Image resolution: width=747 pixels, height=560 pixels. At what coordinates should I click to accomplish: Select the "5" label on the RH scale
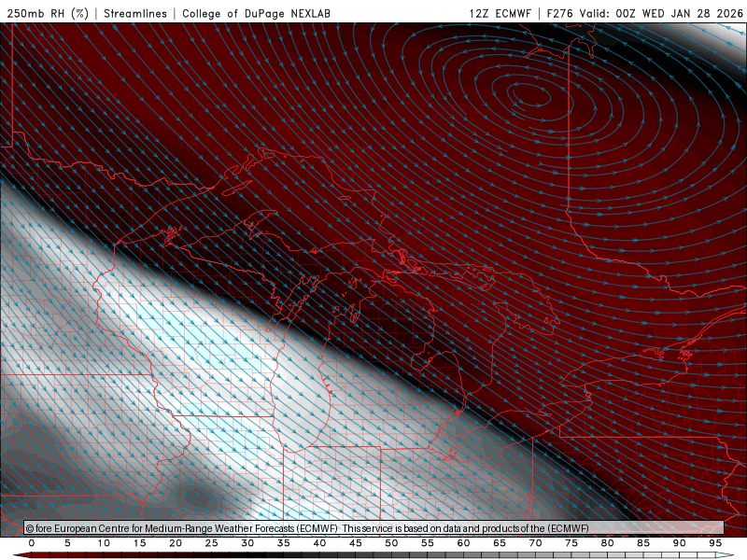(67, 543)
